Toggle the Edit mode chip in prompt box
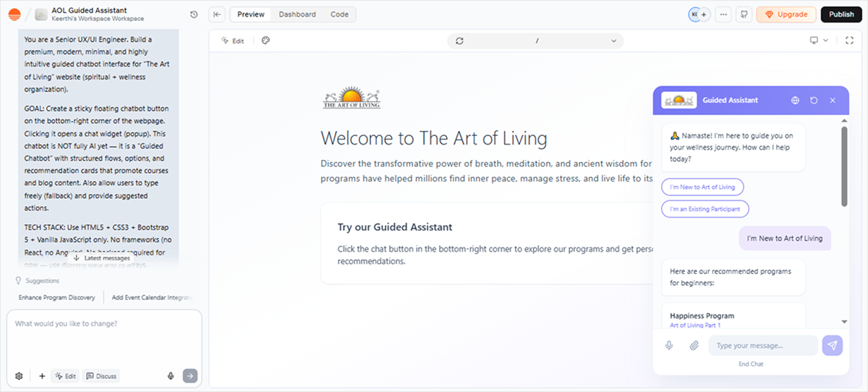Screen dimensions: 868x392 coord(64,375)
